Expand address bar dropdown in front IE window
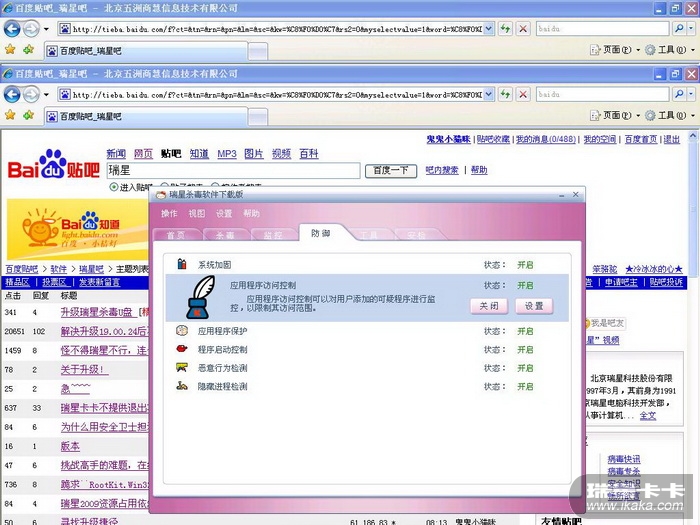 coord(489,95)
